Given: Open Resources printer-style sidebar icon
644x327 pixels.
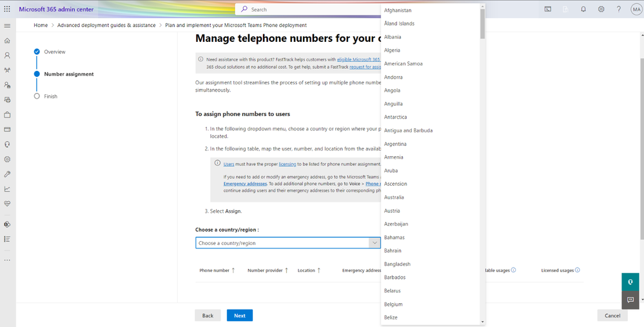Looking at the screenshot, I should tap(7, 100).
